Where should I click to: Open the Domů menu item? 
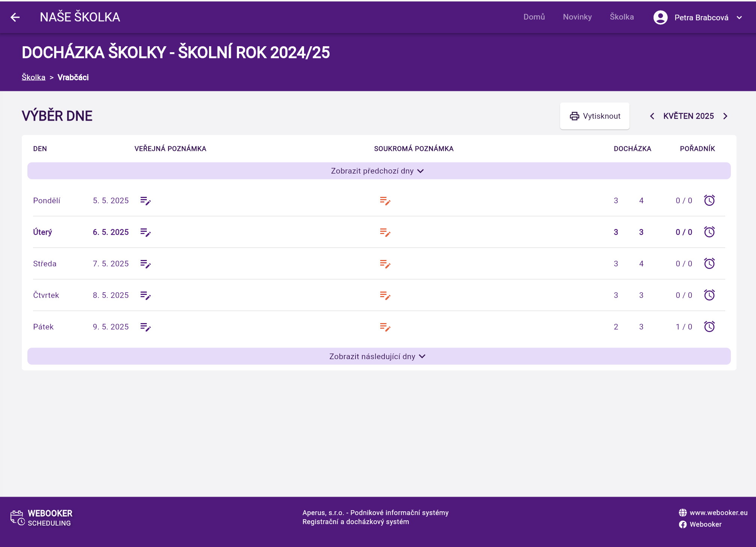[534, 17]
